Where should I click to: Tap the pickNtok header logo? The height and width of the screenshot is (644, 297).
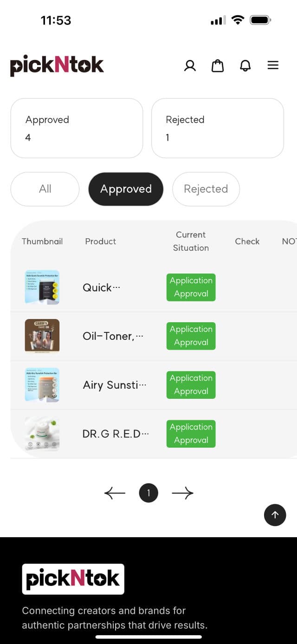click(57, 66)
